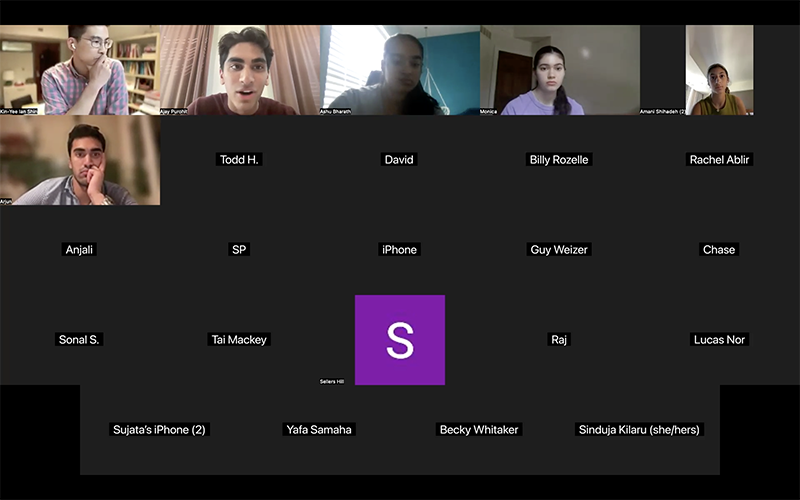
Task: Open the video tile labeled Ashu Sharath
Action: (400, 70)
